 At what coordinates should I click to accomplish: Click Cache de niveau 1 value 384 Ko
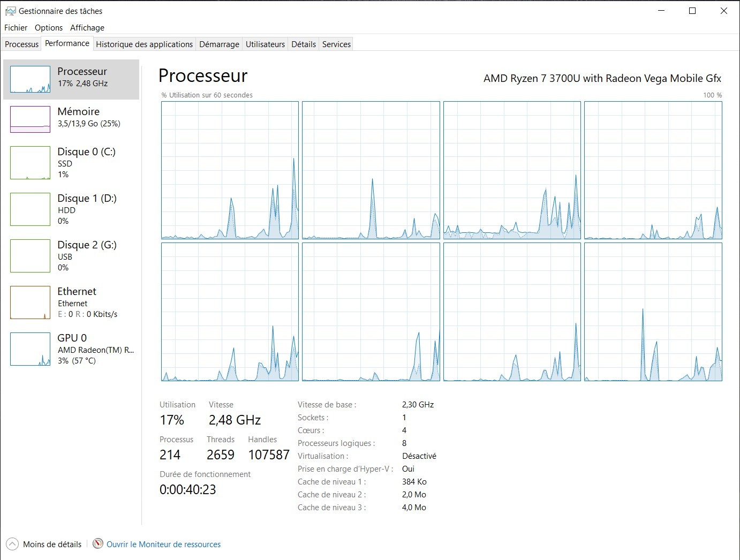(x=414, y=482)
